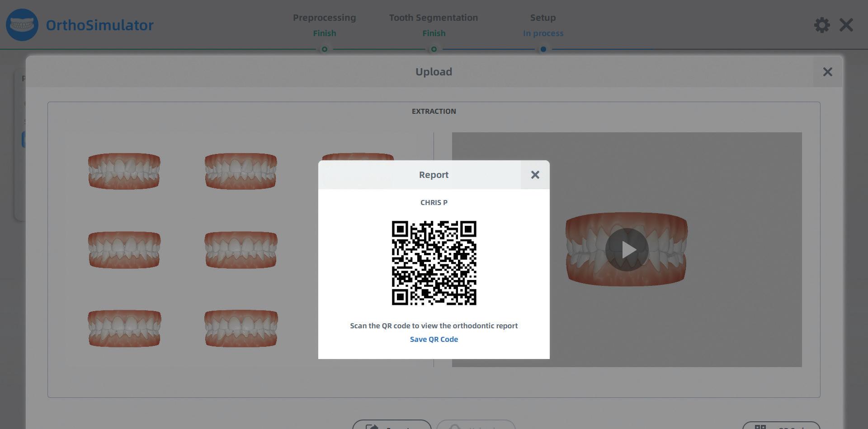Select the second teeth thumbnail in top row

pyautogui.click(x=241, y=171)
